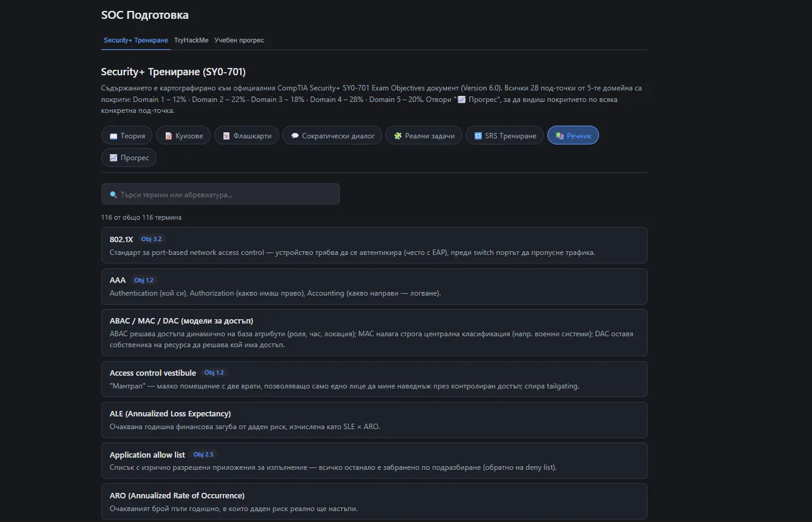812x522 pixels.
Task: Click the repeat icon on SRS Трениране
Action: [478, 136]
